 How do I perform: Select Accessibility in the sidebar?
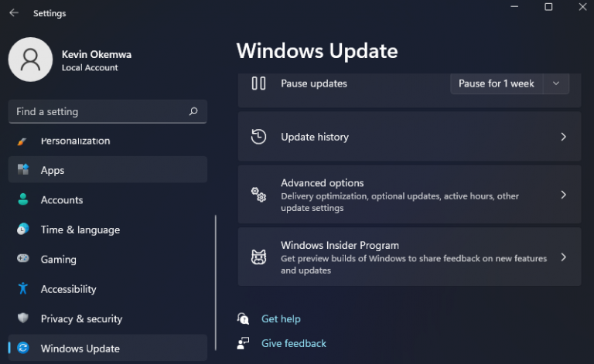coord(108,289)
